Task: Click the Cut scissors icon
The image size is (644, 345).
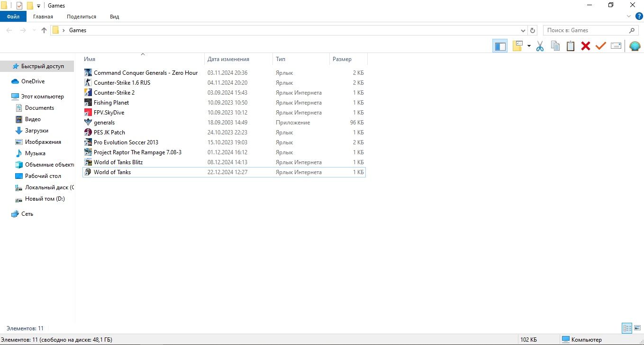Action: pos(540,46)
